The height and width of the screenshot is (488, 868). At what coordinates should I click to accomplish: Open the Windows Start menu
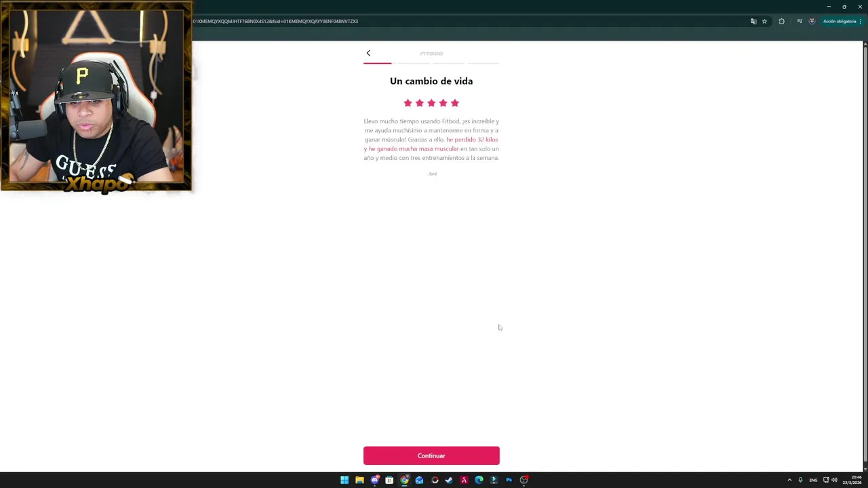click(344, 480)
